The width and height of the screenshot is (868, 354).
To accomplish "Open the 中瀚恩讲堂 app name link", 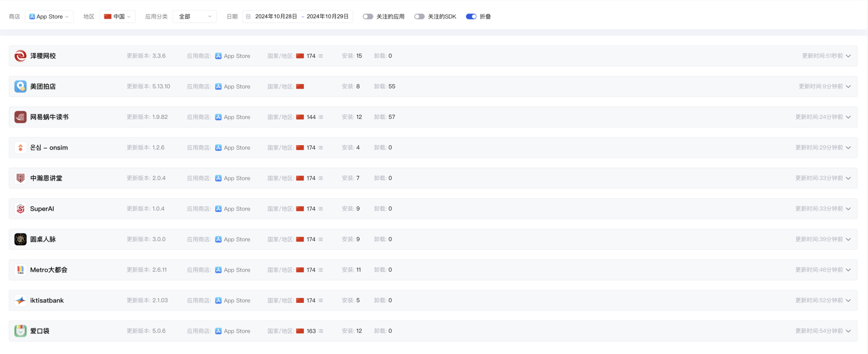I will pyautogui.click(x=46, y=179).
